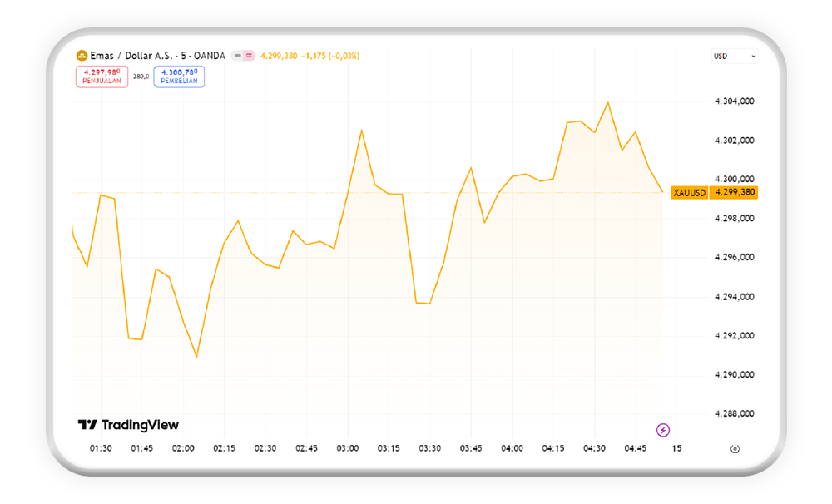Click the 4.304,000 price scale label
The image size is (832, 504).
pyautogui.click(x=735, y=101)
